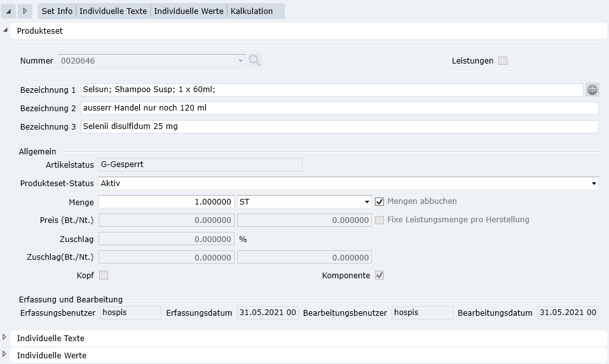Switch to the Set Info tab
The height and width of the screenshot is (364, 609).
point(57,11)
